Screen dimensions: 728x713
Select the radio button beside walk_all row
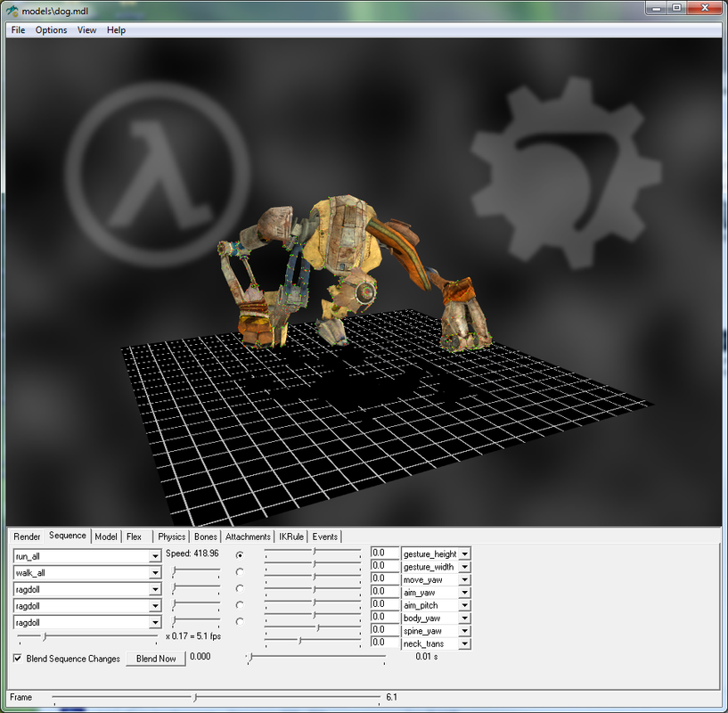[x=240, y=572]
